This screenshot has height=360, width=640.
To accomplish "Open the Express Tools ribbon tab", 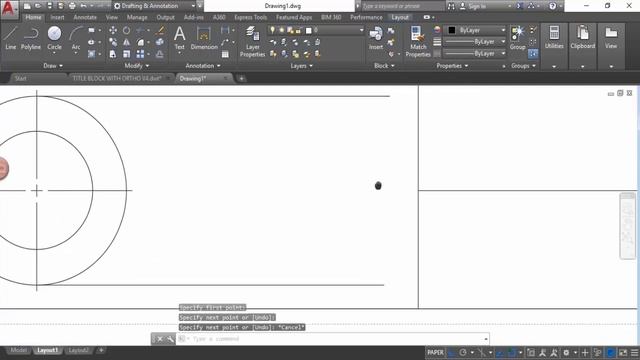I will tap(250, 18).
